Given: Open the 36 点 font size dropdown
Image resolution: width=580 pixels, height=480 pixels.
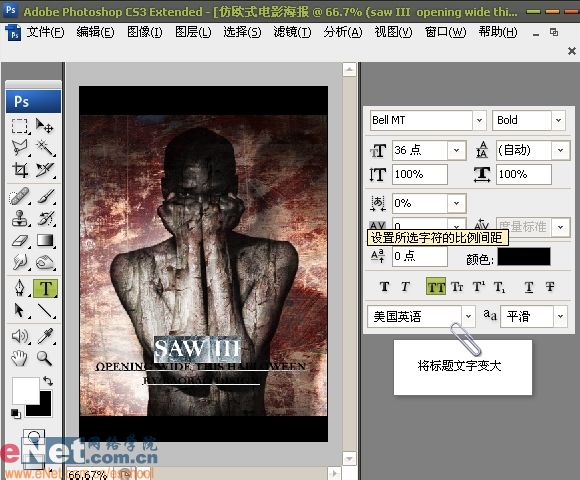Looking at the screenshot, I should tap(456, 150).
